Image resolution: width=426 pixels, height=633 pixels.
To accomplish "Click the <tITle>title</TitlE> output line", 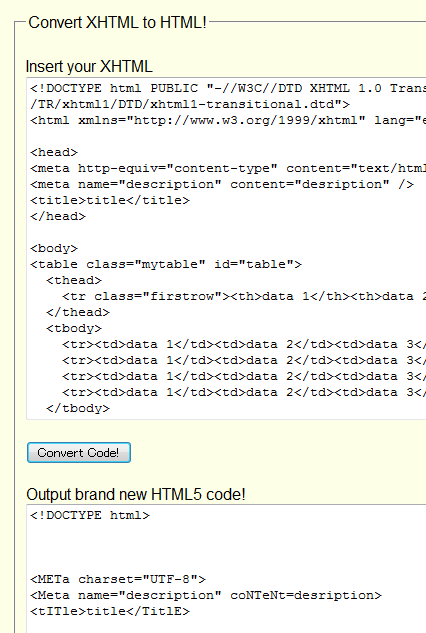I will [110, 611].
